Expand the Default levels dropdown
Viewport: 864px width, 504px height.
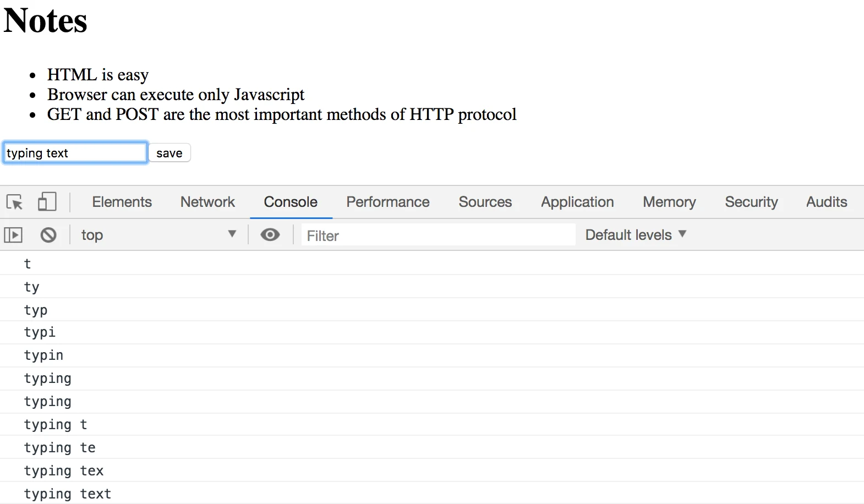click(636, 235)
